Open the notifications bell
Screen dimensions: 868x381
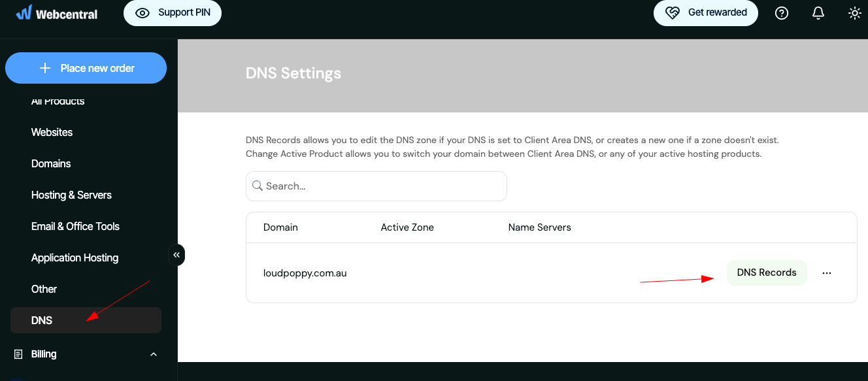[x=818, y=13]
